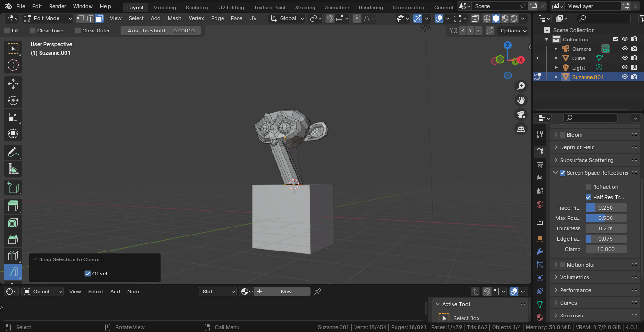Enable the Bloom checkbox
This screenshot has width=644, height=332.
pos(562,135)
